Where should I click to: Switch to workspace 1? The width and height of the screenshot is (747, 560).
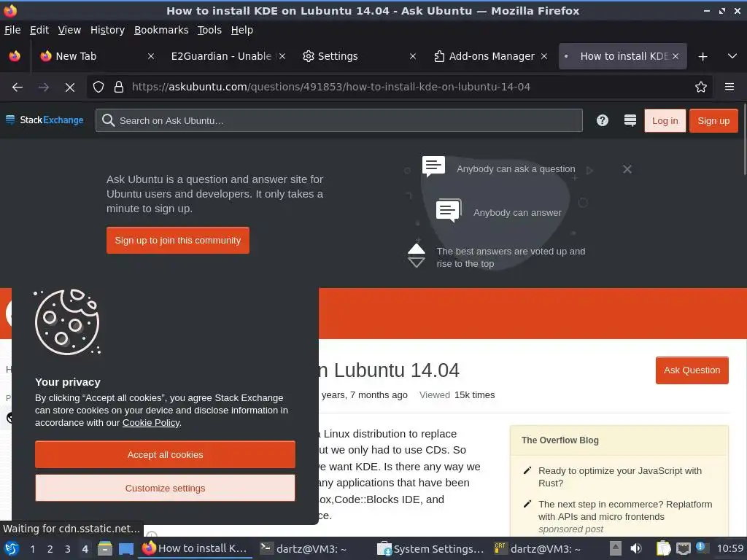pos(32,549)
